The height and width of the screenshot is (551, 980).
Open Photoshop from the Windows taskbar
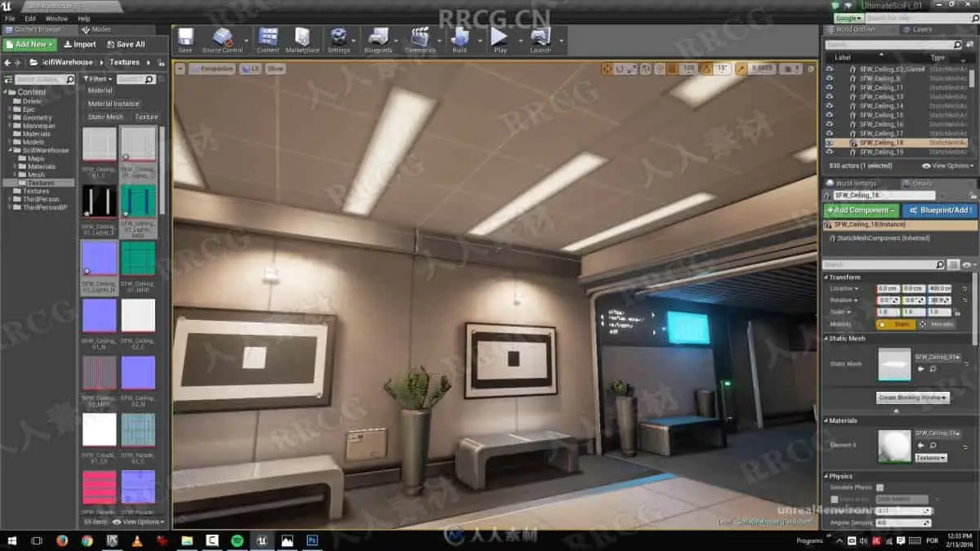click(x=311, y=540)
